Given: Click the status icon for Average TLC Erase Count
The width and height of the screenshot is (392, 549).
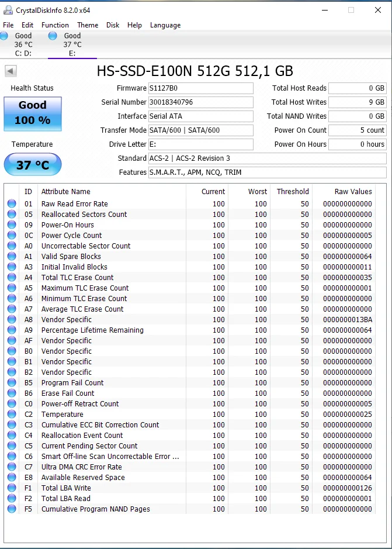Looking at the screenshot, I should 12,309.
